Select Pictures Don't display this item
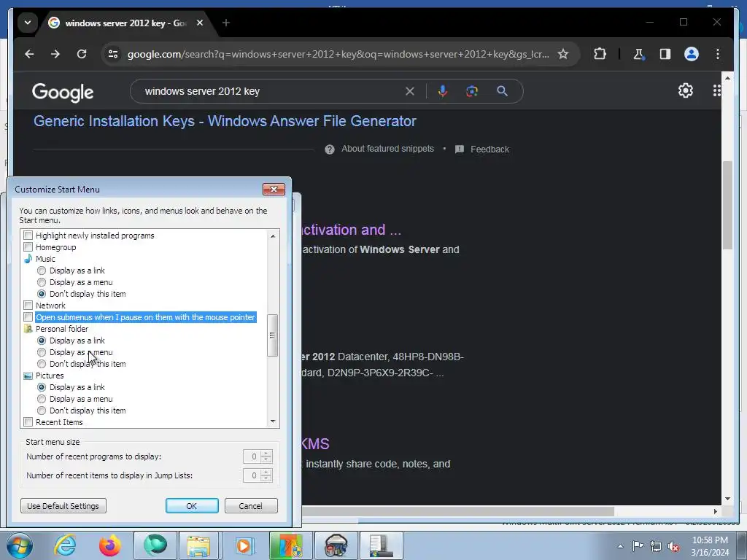This screenshot has width=747, height=560. coord(42,411)
